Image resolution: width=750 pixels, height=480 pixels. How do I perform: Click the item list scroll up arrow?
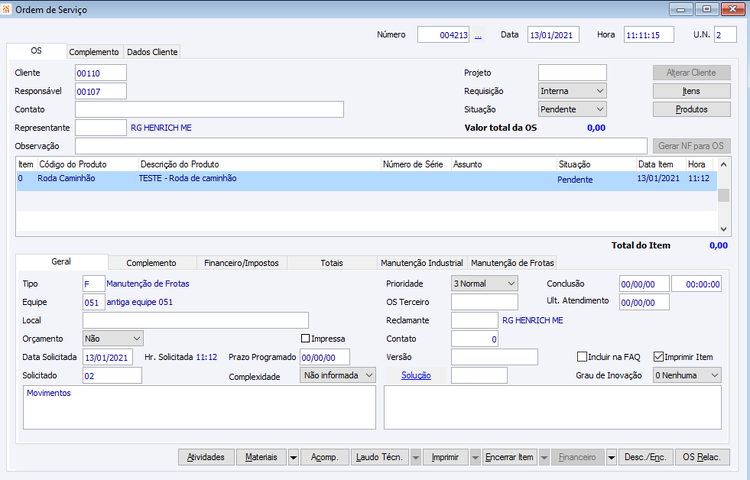coord(723,164)
